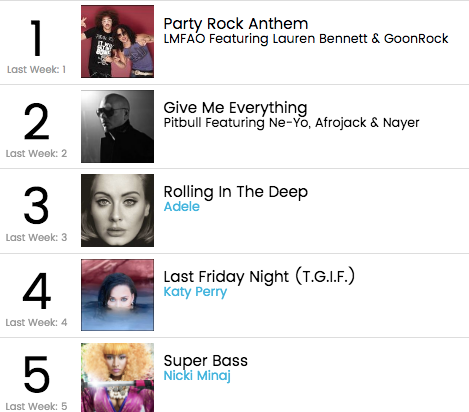Click the large rank number 3
Screen dimensions: 469x412
pyautogui.click(x=36, y=205)
